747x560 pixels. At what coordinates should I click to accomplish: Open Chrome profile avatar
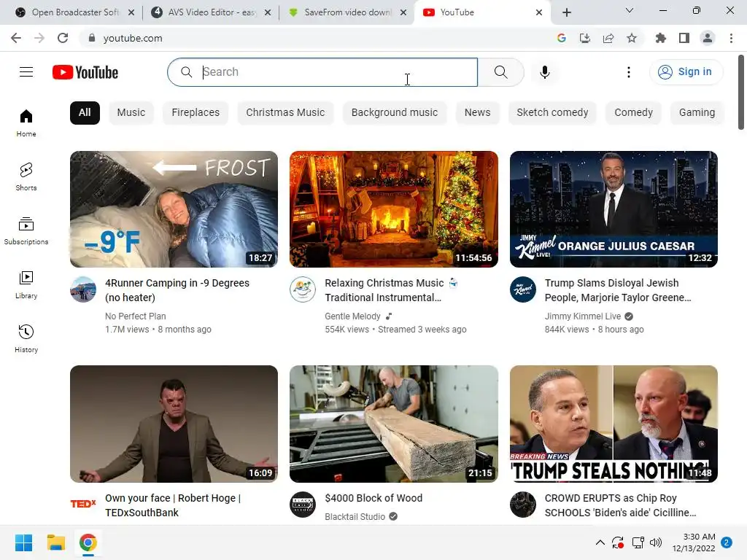tap(708, 38)
